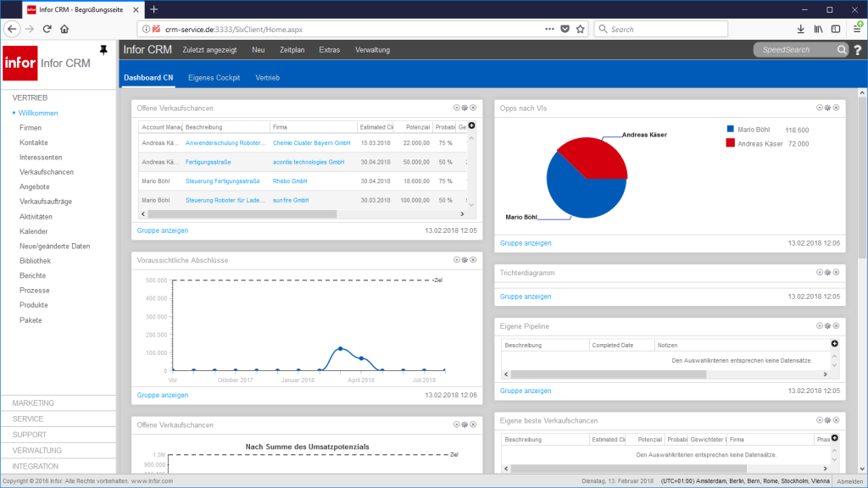The image size is (868, 488).
Task: Click the browser home icon
Action: [x=66, y=28]
